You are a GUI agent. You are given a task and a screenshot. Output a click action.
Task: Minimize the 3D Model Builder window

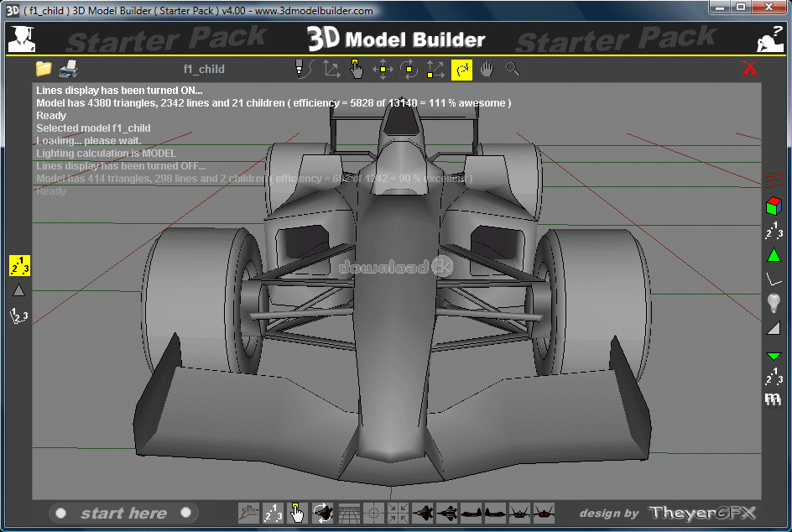pyautogui.click(x=721, y=7)
